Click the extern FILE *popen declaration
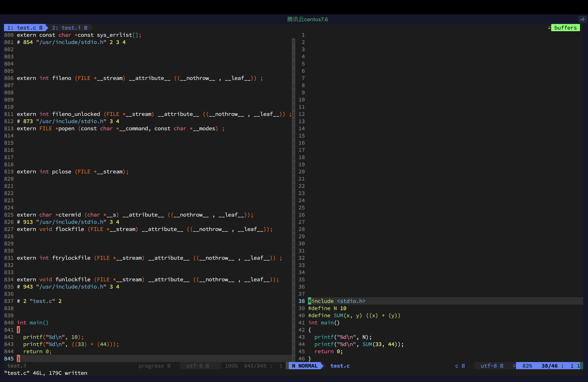Image resolution: width=588 pixels, height=382 pixels. pyautogui.click(x=121, y=129)
